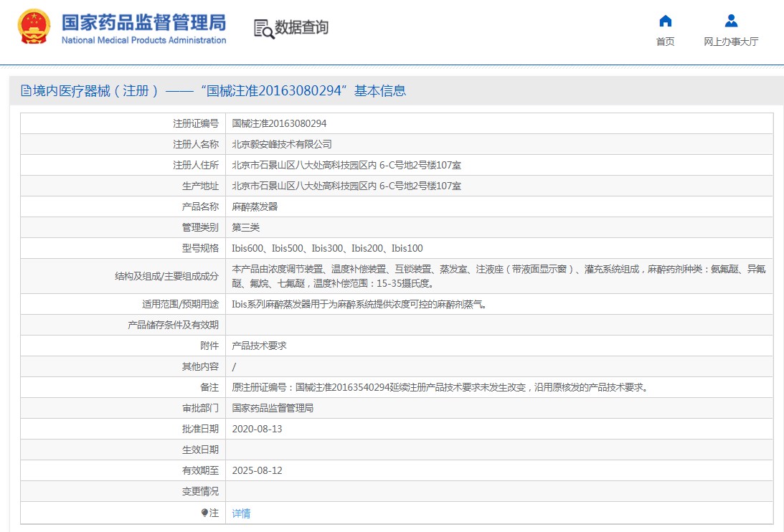Viewport: 784px width, 532px height.
Task: Open the 详情 details link
Action: point(242,513)
